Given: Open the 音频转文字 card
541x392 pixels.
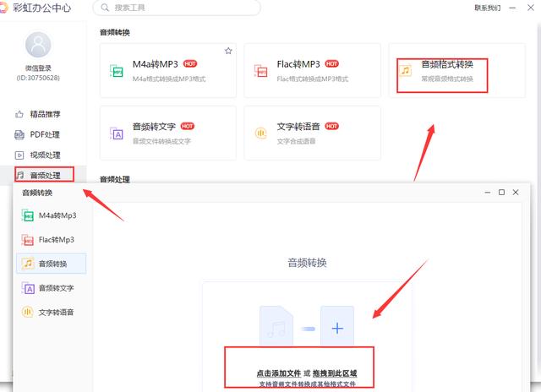Looking at the screenshot, I should (x=168, y=133).
